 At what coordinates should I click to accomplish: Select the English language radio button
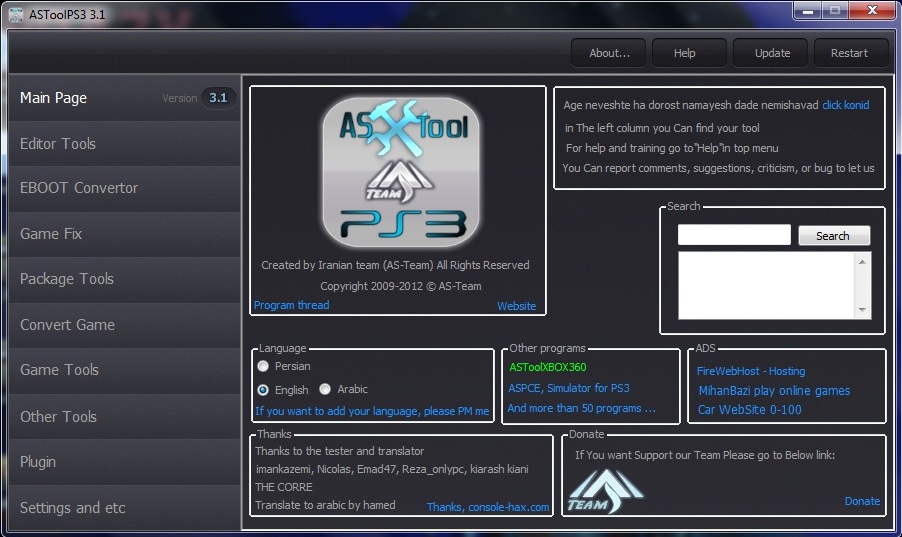click(263, 389)
